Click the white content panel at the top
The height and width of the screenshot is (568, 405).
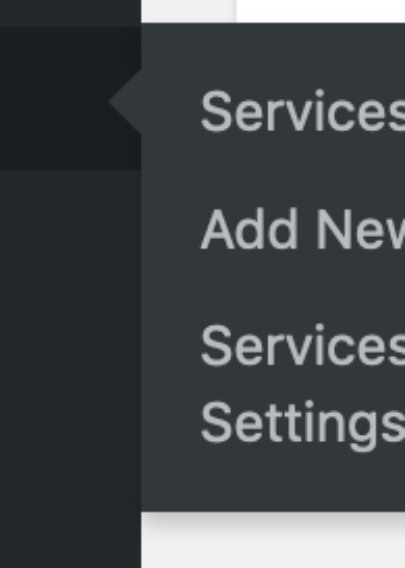(321, 11)
